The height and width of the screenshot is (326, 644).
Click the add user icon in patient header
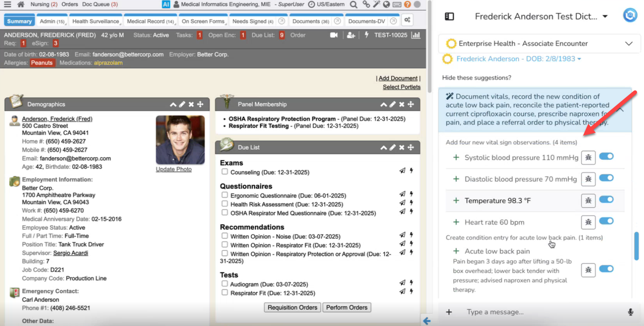(351, 35)
